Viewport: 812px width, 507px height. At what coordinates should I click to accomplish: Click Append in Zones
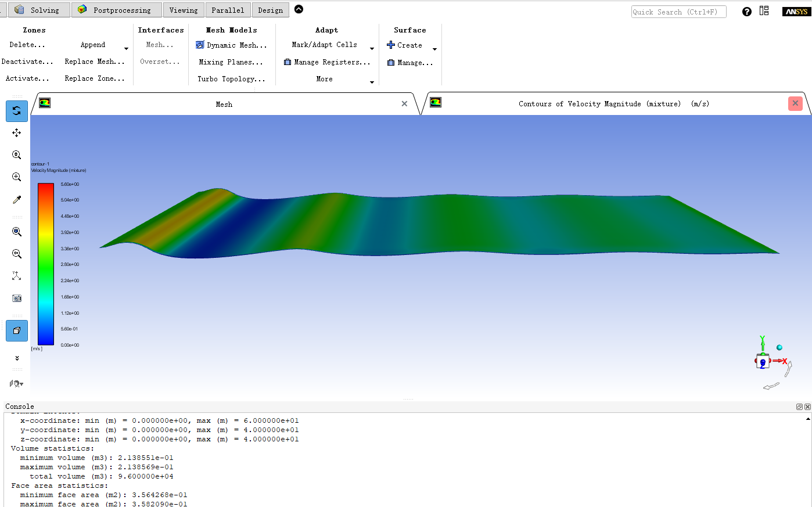93,45
